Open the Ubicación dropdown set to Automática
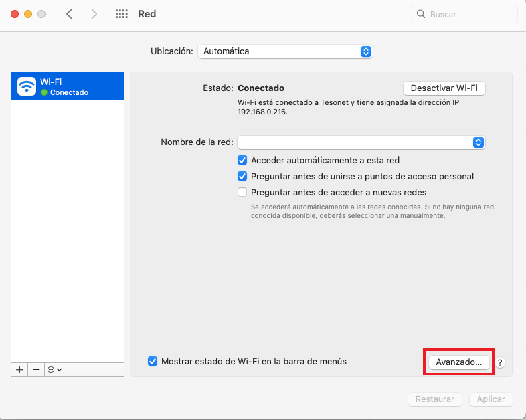The height and width of the screenshot is (420, 526). [284, 51]
